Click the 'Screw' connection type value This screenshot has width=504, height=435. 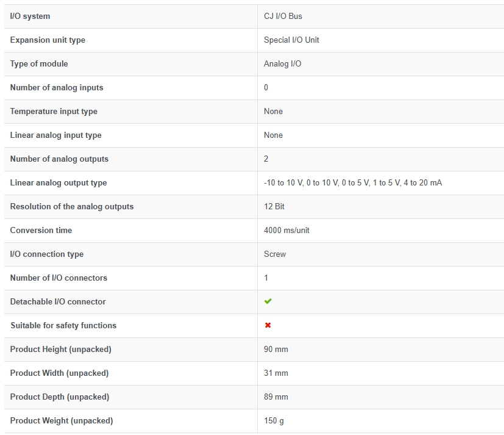click(x=275, y=254)
